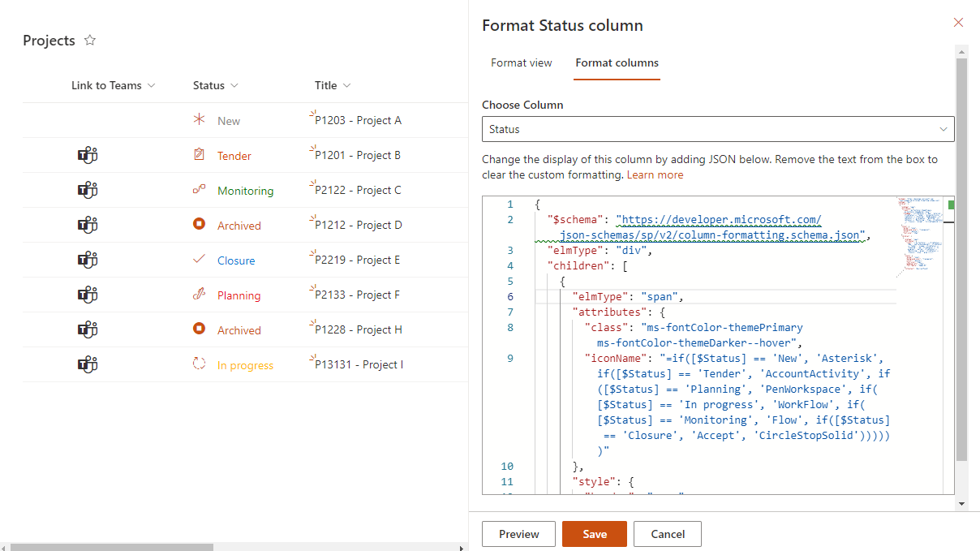Open Teams link for Project E
The width and height of the screenshot is (980, 551).
[x=88, y=260]
